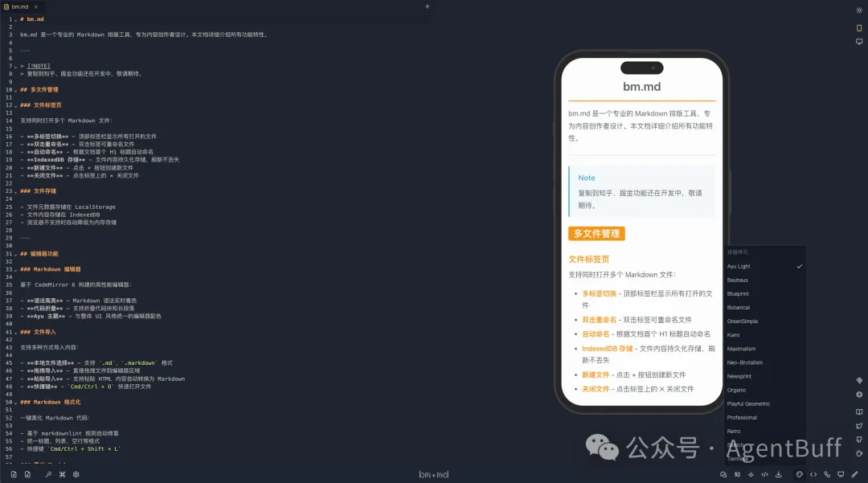Image resolution: width=868 pixels, height=483 pixels.
Task: Collapse the 文件导入 section at line 41
Action: (x=15, y=333)
